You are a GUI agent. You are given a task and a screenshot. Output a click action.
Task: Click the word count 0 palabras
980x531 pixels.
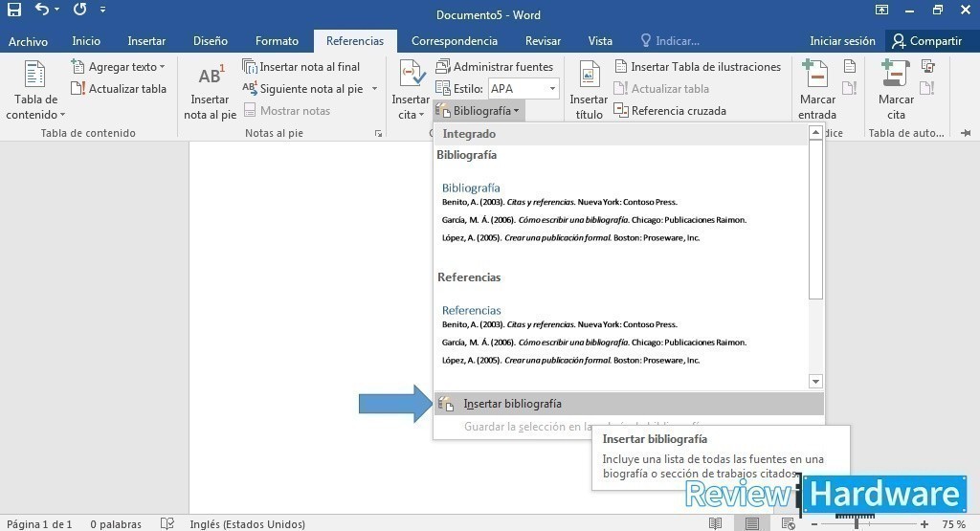116,524
